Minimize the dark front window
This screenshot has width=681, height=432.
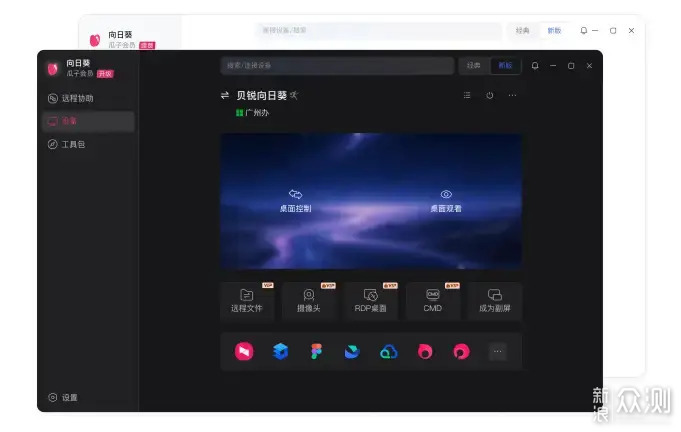click(x=553, y=66)
